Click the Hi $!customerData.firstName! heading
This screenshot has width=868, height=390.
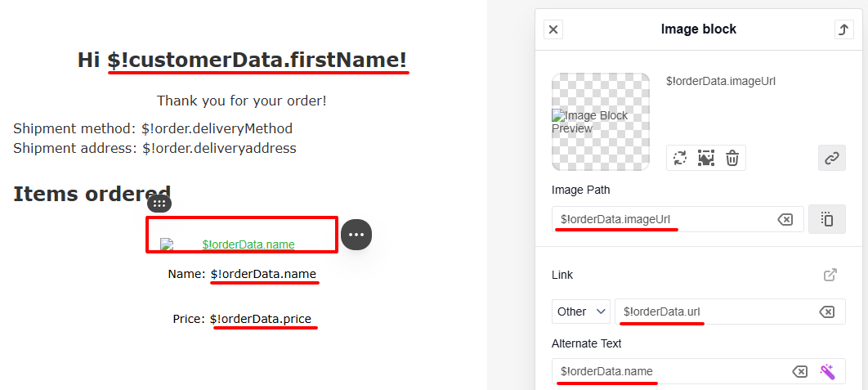pos(243,60)
